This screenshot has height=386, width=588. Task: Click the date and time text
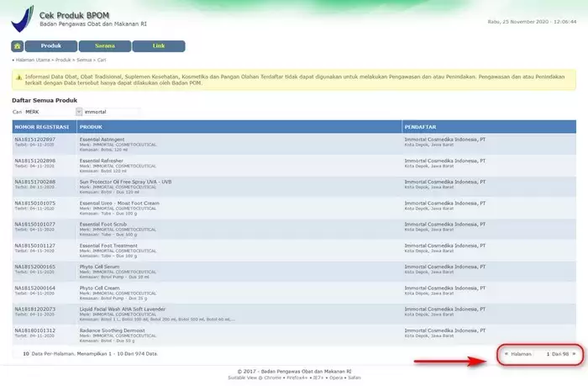tap(532, 22)
